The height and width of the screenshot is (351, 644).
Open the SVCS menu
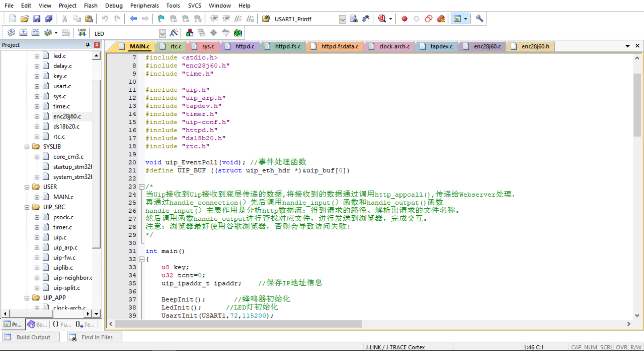pos(195,5)
